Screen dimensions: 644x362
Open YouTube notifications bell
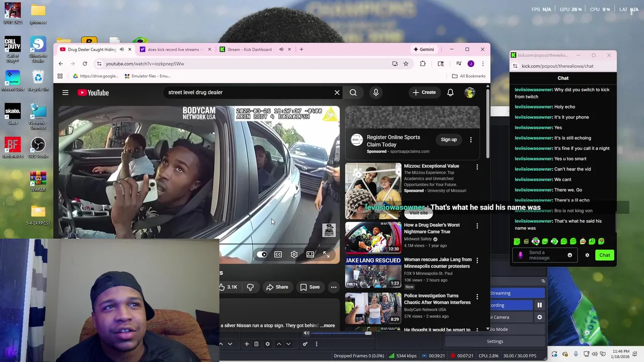pyautogui.click(x=450, y=93)
